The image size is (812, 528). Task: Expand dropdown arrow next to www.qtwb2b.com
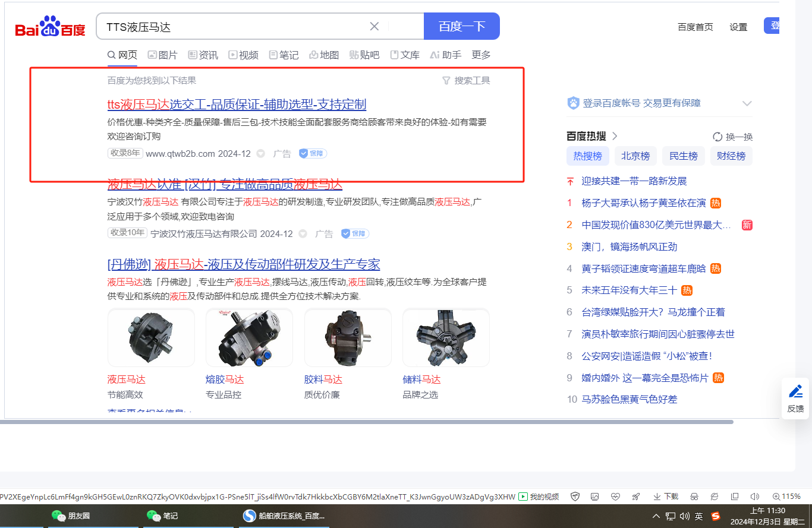[260, 154]
